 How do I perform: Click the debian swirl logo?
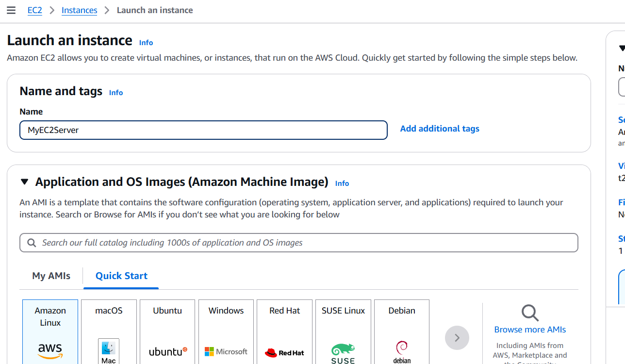[x=402, y=352]
